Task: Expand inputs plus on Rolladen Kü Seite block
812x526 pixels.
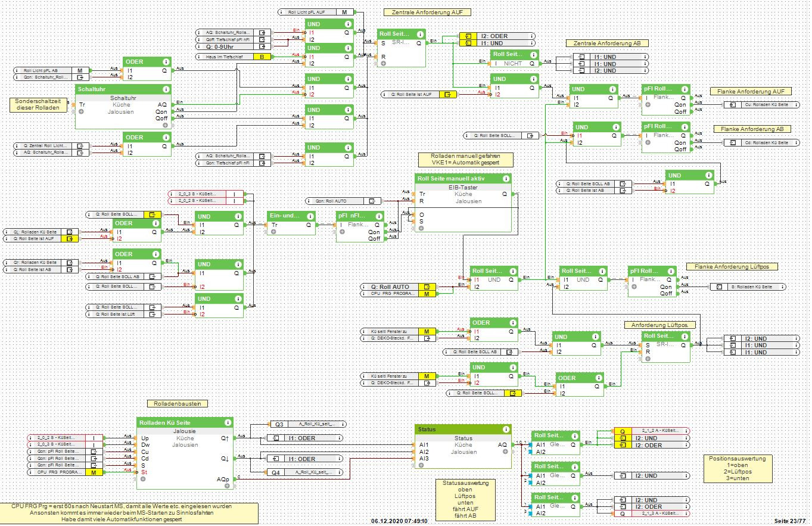Action: (143, 478)
